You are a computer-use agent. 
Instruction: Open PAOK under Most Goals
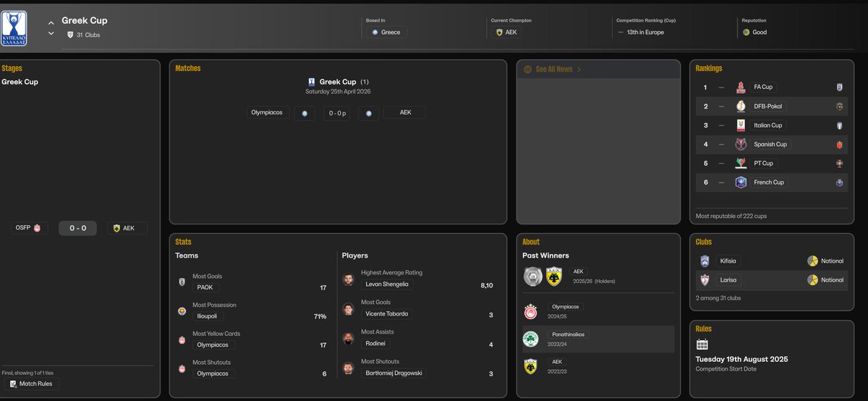pyautogui.click(x=206, y=287)
